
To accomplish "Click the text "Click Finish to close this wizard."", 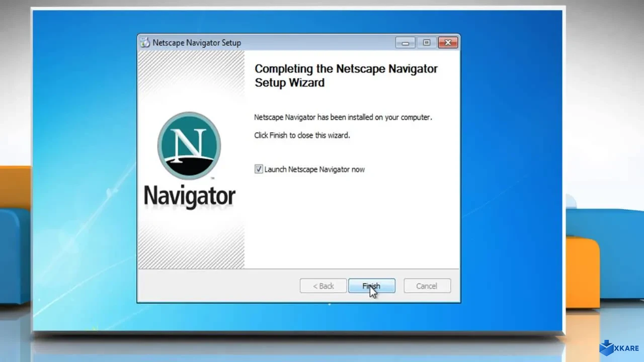I will coord(302,135).
